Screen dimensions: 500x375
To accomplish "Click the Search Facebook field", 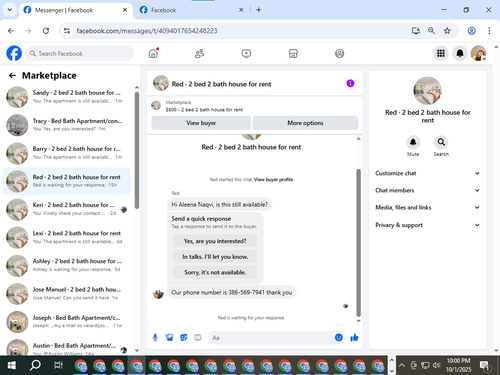I will point(80,53).
